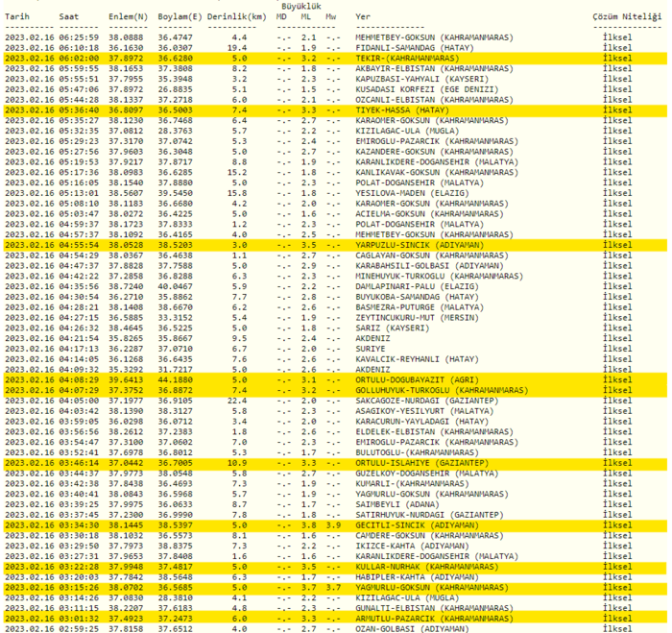Click KUMARLI-(KAHRAMANMARAS) entry

(412, 484)
